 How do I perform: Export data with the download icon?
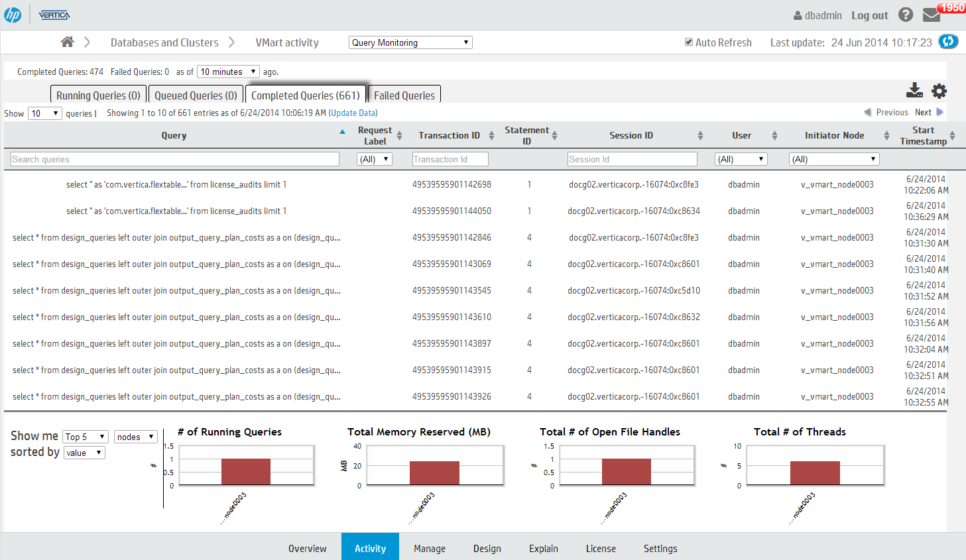[x=914, y=90]
